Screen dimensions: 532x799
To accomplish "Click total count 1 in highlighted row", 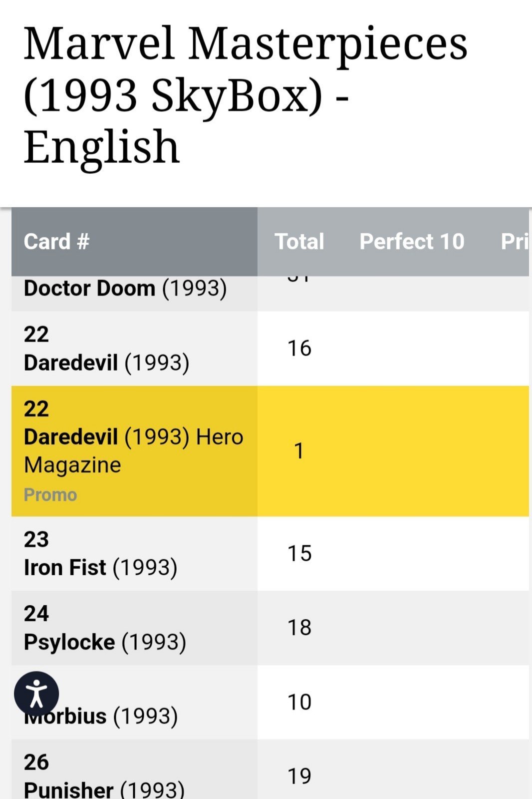I will 299,451.
